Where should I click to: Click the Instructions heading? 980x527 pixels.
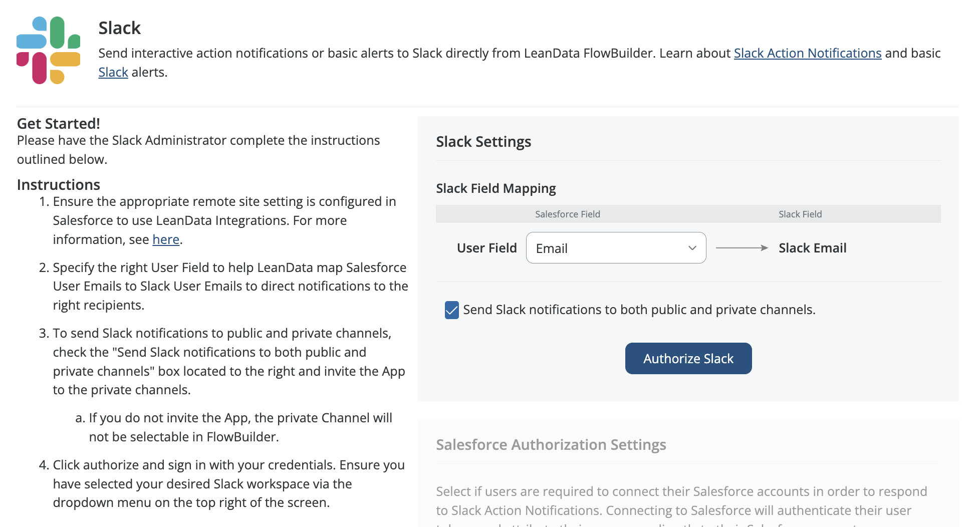[59, 185]
